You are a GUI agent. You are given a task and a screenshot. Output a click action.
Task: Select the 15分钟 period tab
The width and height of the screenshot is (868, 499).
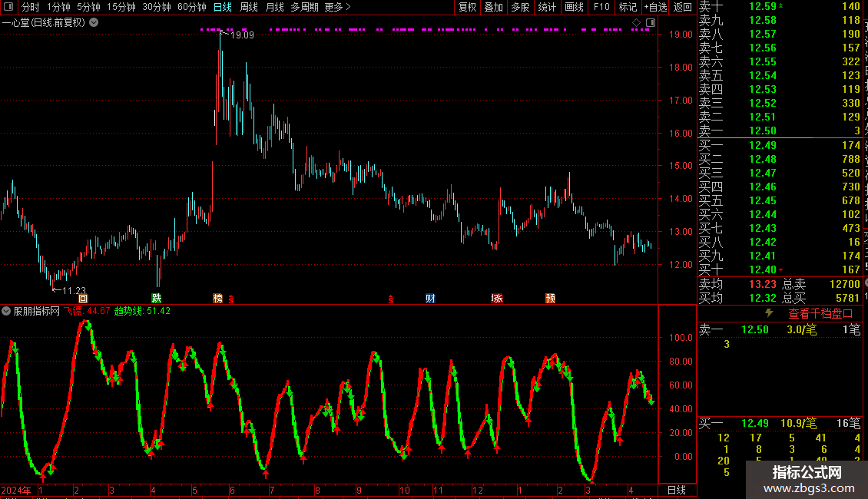coord(121,7)
